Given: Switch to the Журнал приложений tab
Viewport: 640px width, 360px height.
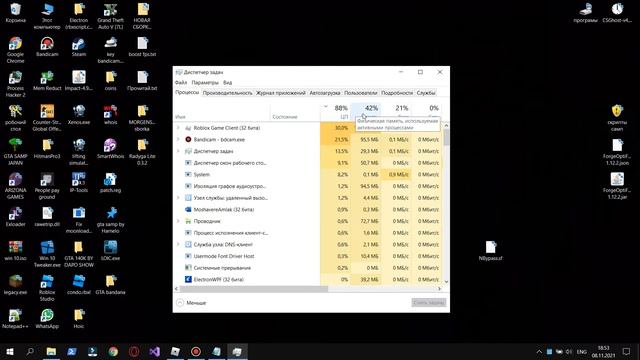Looking at the screenshot, I should (281, 93).
